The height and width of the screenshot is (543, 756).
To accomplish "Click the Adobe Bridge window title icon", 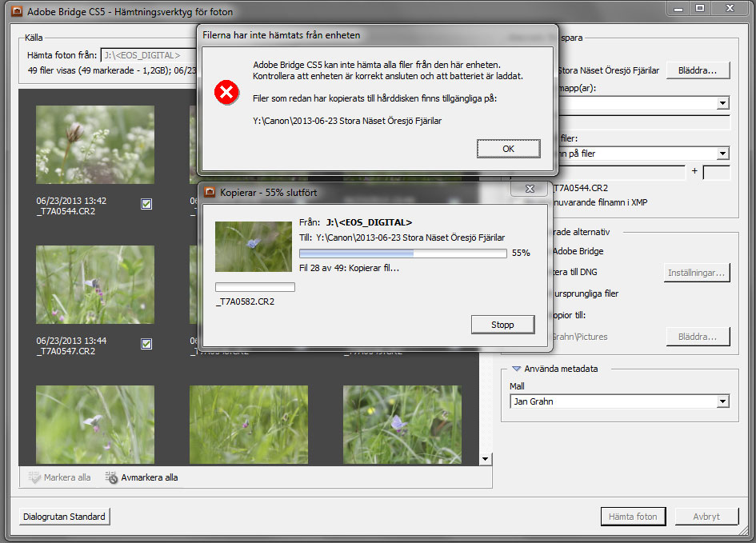I will (16, 11).
